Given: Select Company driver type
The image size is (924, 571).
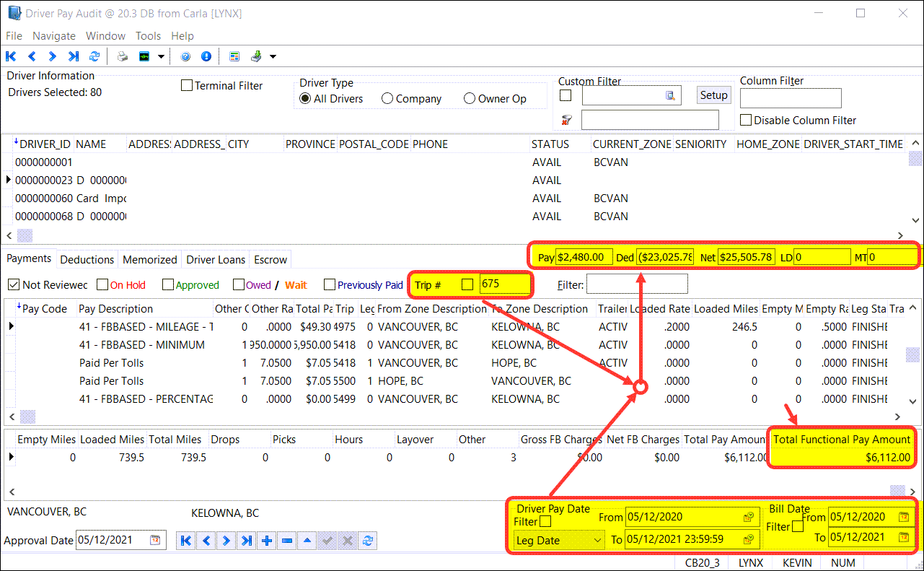Looking at the screenshot, I should [x=387, y=98].
